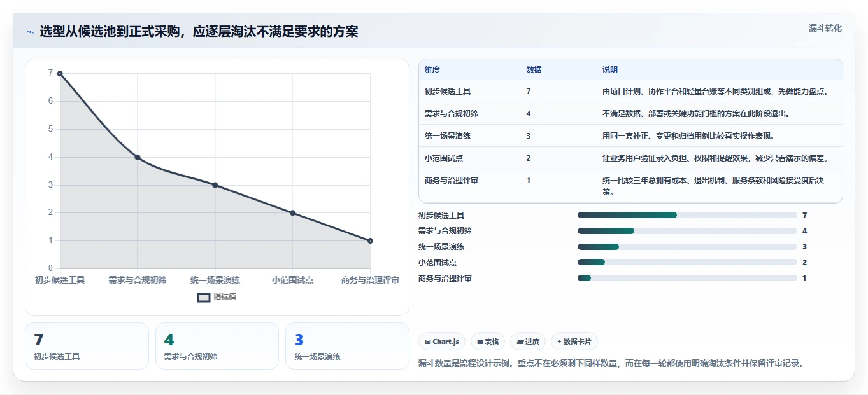The width and height of the screenshot is (868, 395).
Task: Click the 漏斗转化 tag in the header
Action: click(x=825, y=29)
